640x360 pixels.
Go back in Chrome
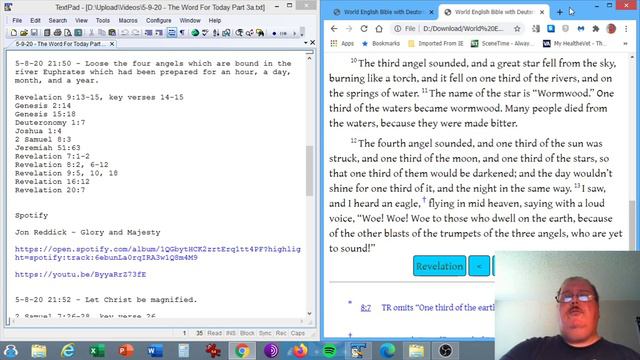[x=334, y=29]
